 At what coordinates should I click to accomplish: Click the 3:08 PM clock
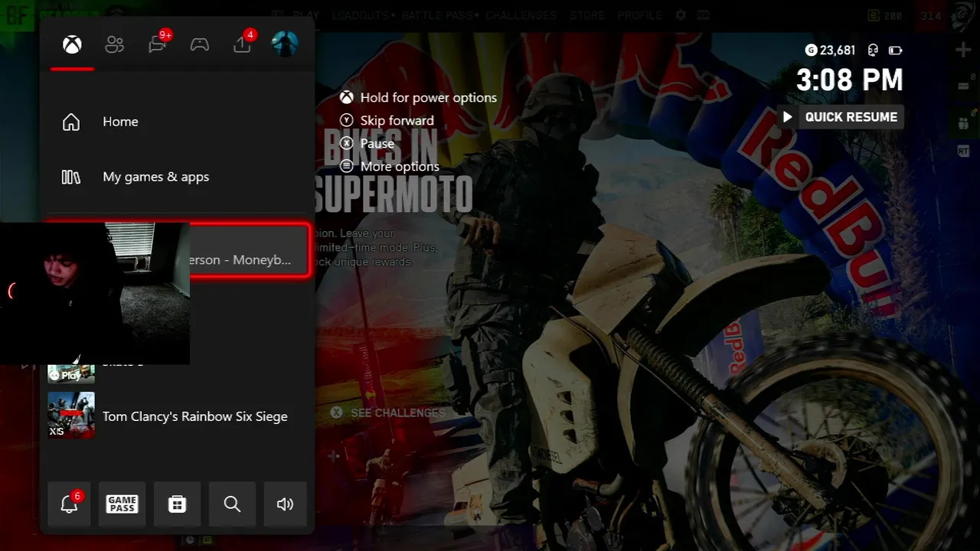(x=850, y=80)
